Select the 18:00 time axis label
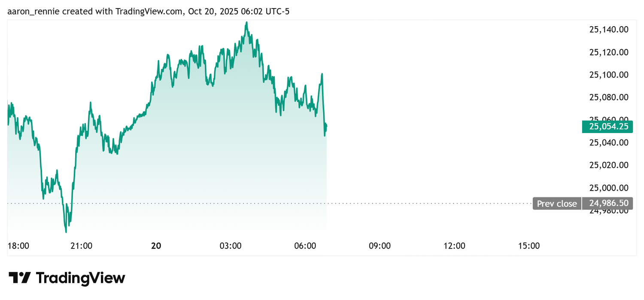The image size is (644, 300). (18, 246)
